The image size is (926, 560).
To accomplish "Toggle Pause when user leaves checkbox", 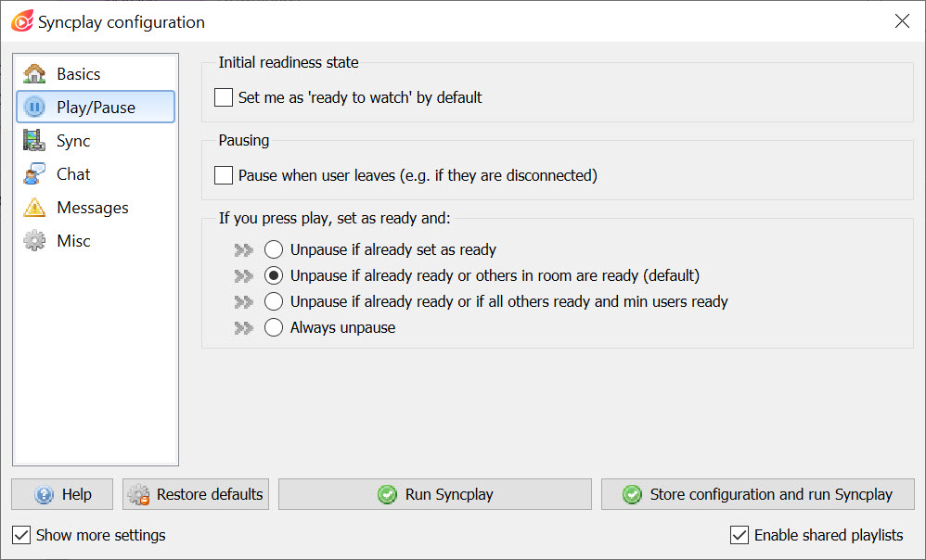I will point(224,175).
